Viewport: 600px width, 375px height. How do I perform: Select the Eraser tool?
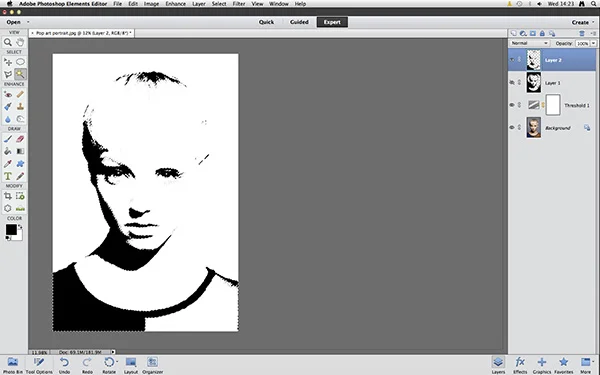click(x=20, y=139)
